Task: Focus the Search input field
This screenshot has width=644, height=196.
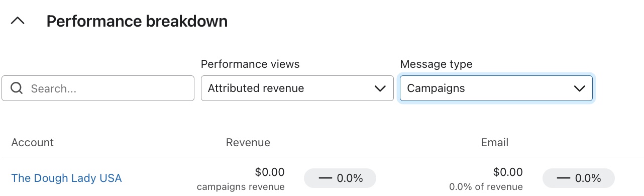Action: click(98, 88)
